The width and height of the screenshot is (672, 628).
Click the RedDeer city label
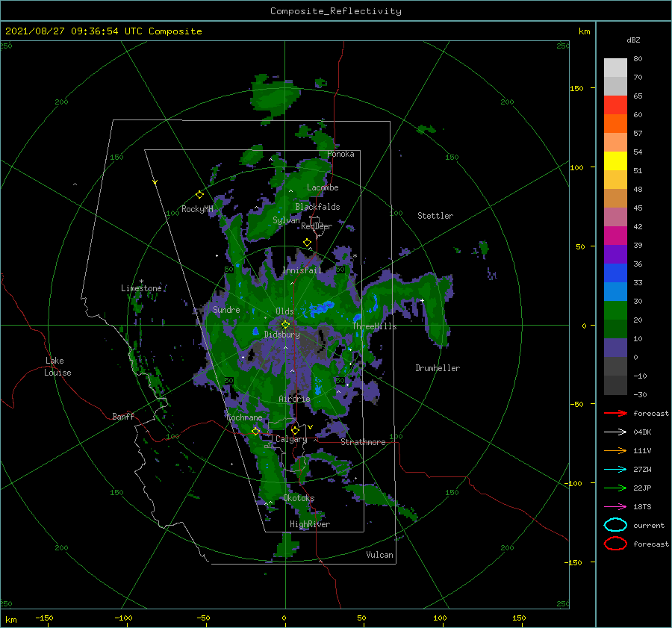click(x=317, y=226)
